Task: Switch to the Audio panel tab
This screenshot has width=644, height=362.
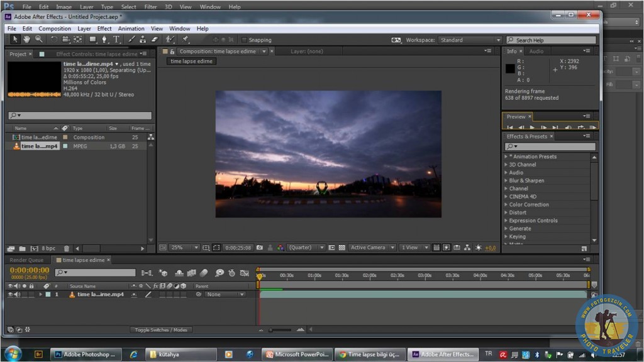Action: click(536, 52)
